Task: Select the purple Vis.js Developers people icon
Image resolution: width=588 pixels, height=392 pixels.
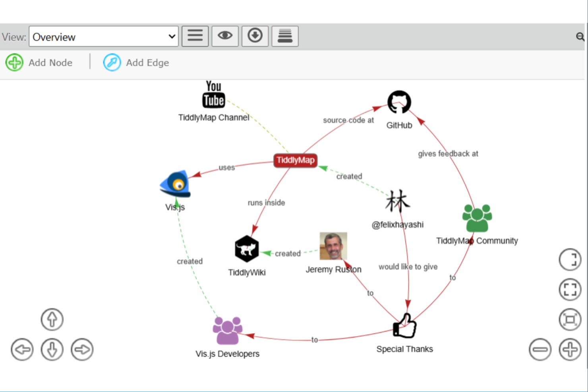Action: (x=228, y=330)
